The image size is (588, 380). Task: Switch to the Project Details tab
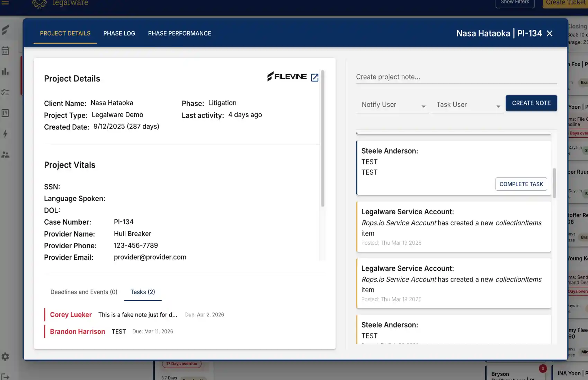click(x=65, y=33)
